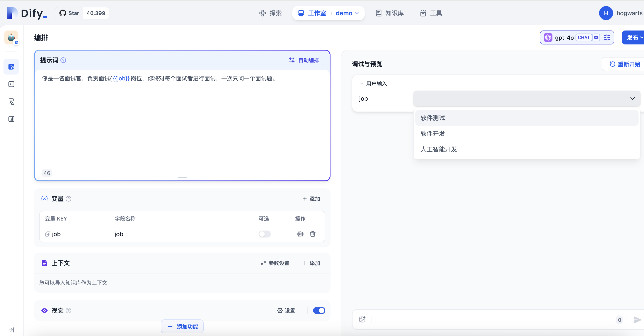Open the settings gear for the job variable
This screenshot has width=644, height=336.
300,234
